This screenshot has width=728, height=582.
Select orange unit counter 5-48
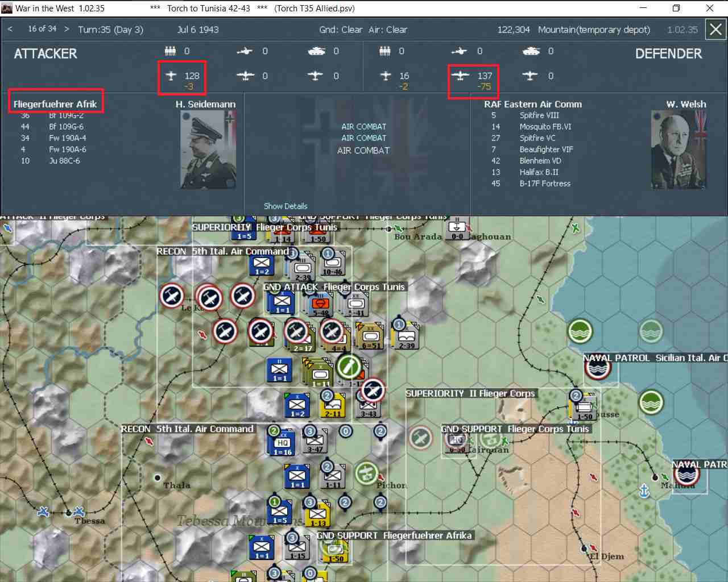coord(321,305)
